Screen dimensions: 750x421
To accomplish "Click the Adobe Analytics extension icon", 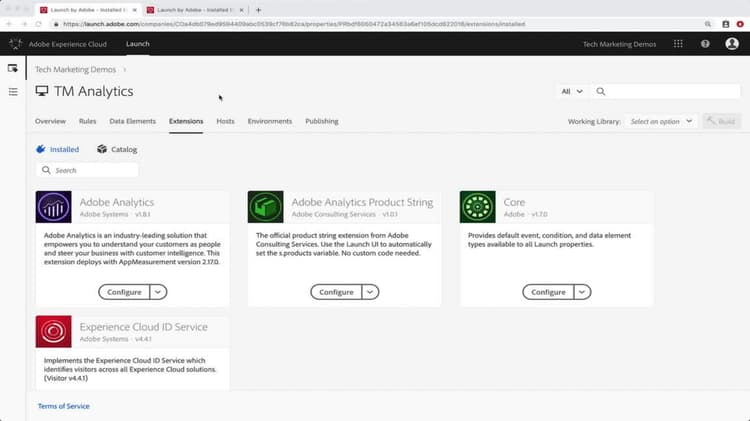I will (54, 207).
